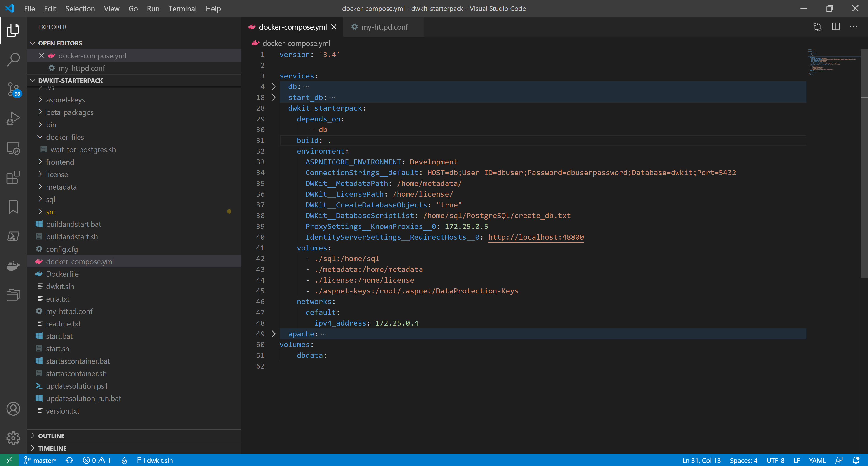Image resolution: width=868 pixels, height=466 pixels.
Task: Open the editor More Actions ellipsis
Action: [854, 27]
